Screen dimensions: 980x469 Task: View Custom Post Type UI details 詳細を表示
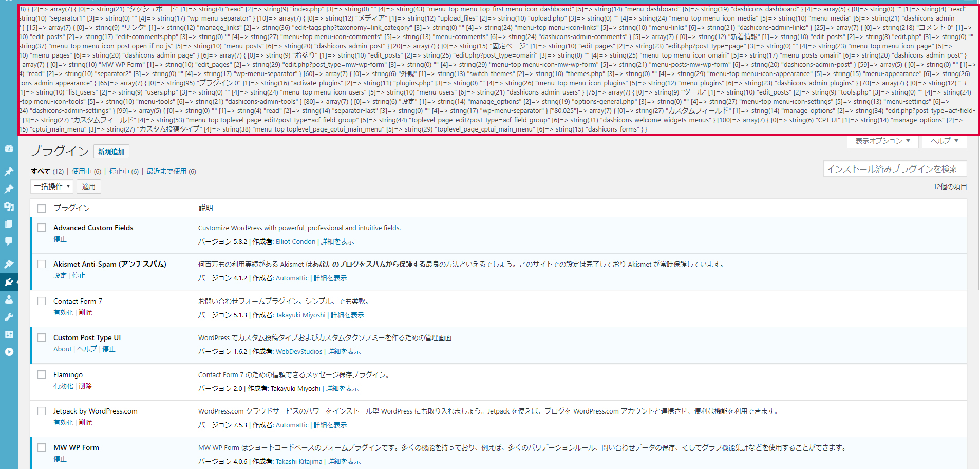coord(344,352)
